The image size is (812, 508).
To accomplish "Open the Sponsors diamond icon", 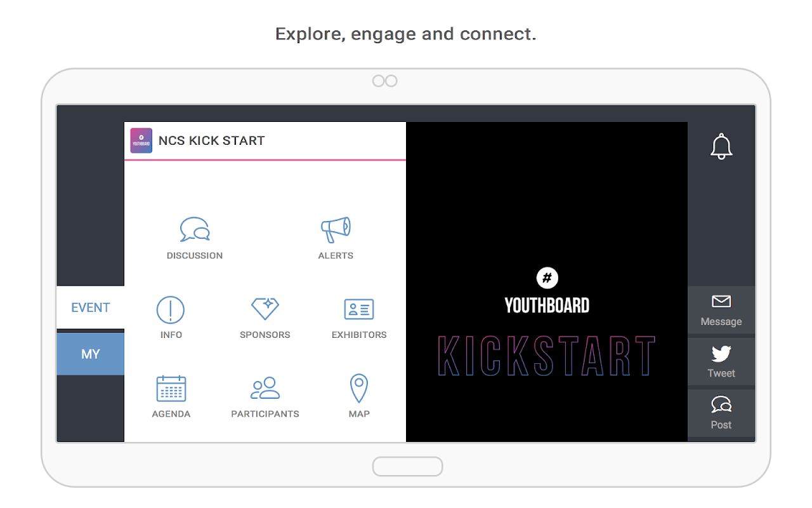I will pos(265,309).
